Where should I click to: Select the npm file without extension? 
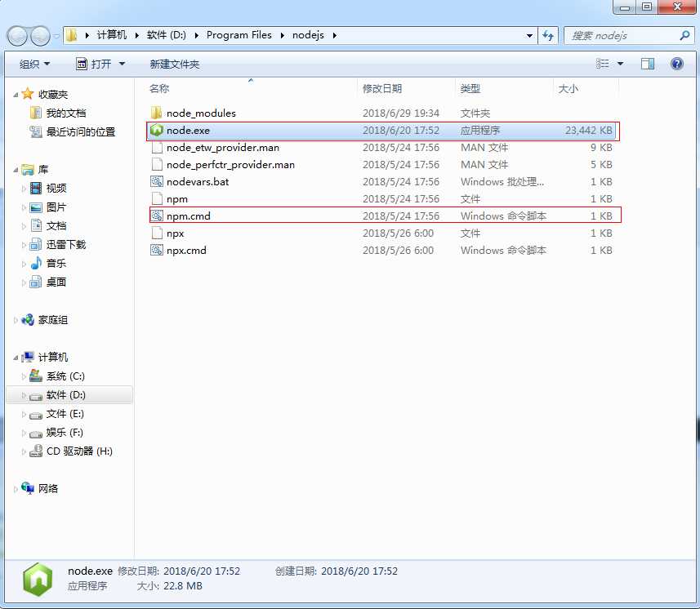pyautogui.click(x=176, y=199)
